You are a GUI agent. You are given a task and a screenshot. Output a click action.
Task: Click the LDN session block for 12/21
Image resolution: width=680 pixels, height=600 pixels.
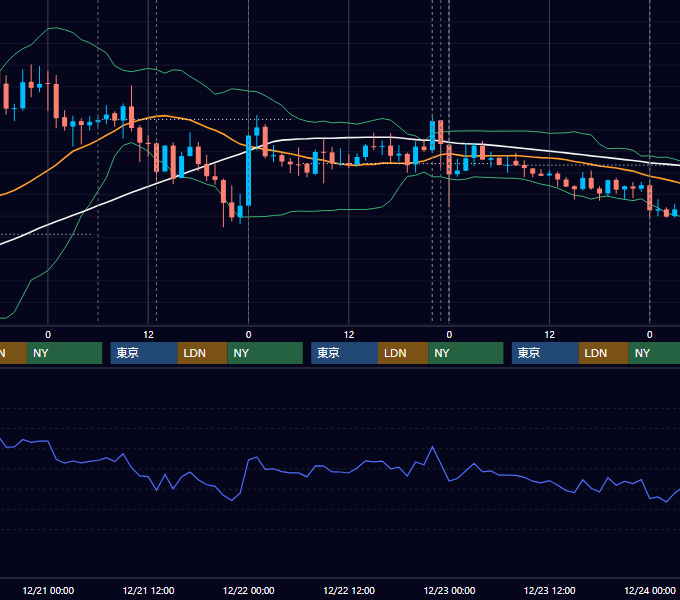click(x=203, y=353)
